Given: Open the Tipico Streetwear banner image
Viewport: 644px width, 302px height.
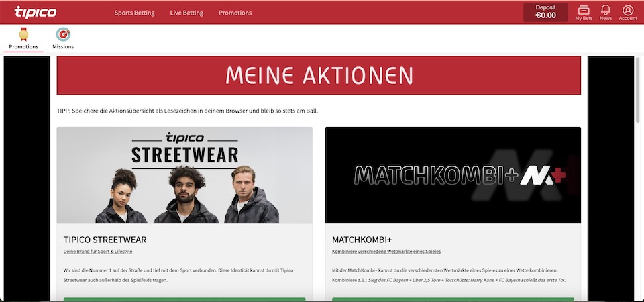Looking at the screenshot, I should click(x=184, y=175).
